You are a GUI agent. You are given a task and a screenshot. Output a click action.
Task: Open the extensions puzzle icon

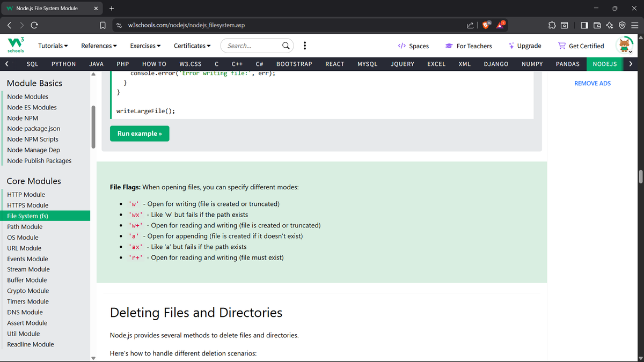point(552,25)
